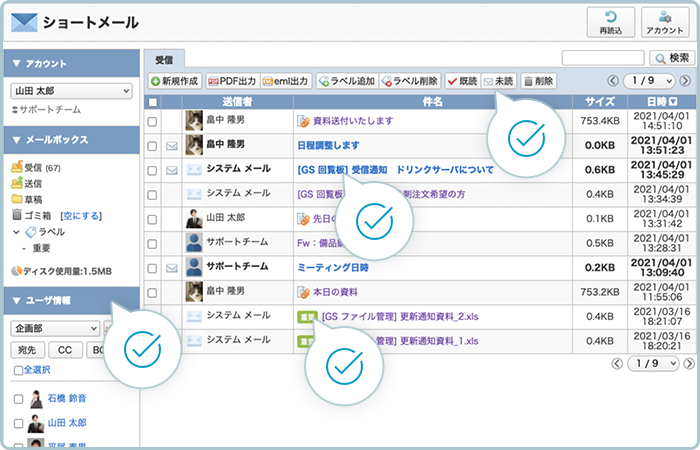Check the 山田 太郎 user list checkbox

18,423
